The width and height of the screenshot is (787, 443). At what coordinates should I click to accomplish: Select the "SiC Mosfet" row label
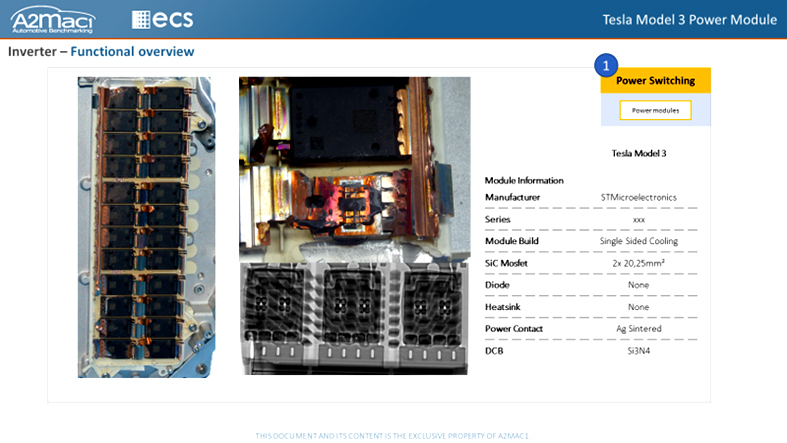506,263
